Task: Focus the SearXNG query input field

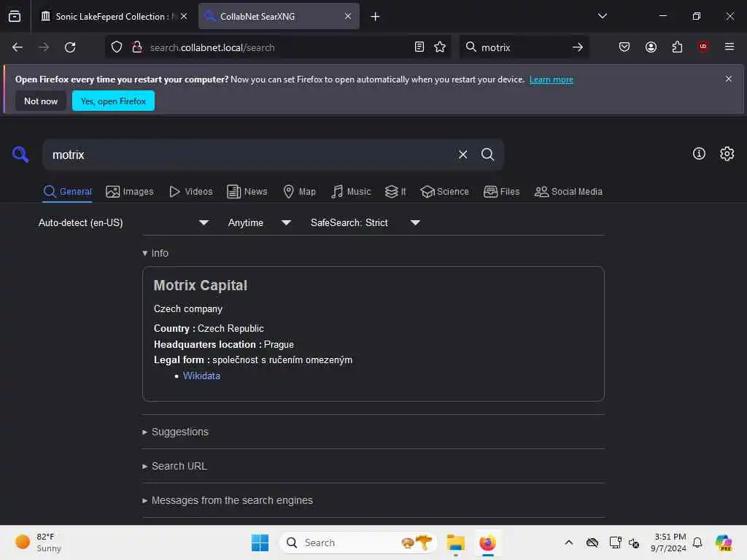Action: point(252,155)
